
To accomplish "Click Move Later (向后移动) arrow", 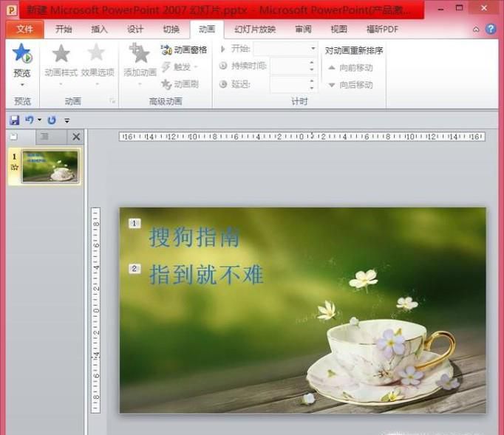I will click(332, 85).
